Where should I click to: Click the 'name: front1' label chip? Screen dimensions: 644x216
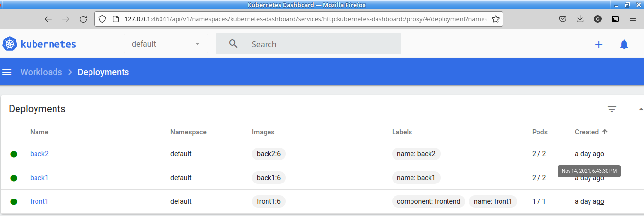click(x=493, y=201)
